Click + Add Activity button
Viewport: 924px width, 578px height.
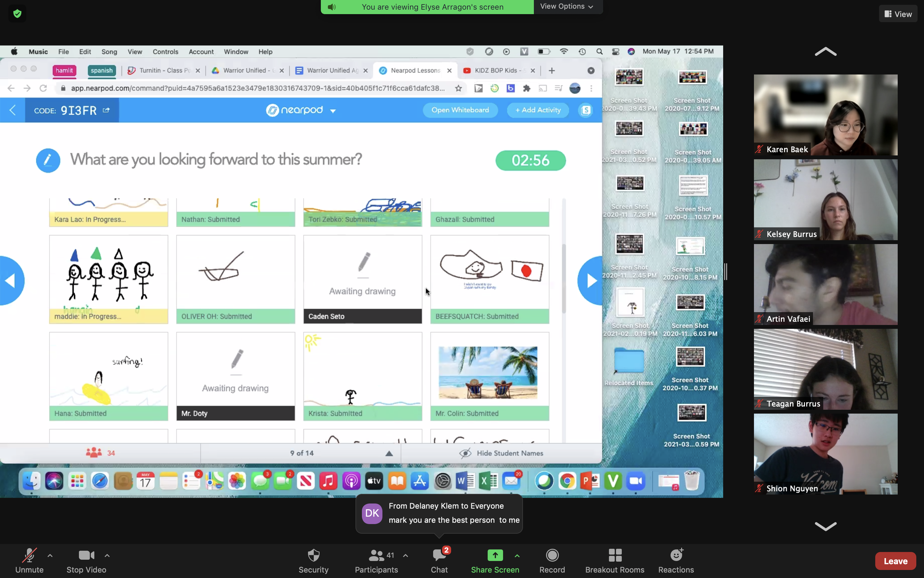click(538, 110)
